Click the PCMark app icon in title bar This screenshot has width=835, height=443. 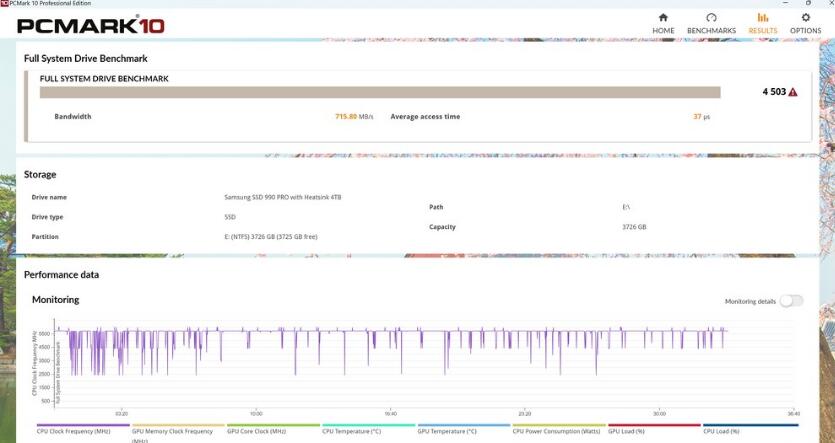pyautogui.click(x=4, y=4)
